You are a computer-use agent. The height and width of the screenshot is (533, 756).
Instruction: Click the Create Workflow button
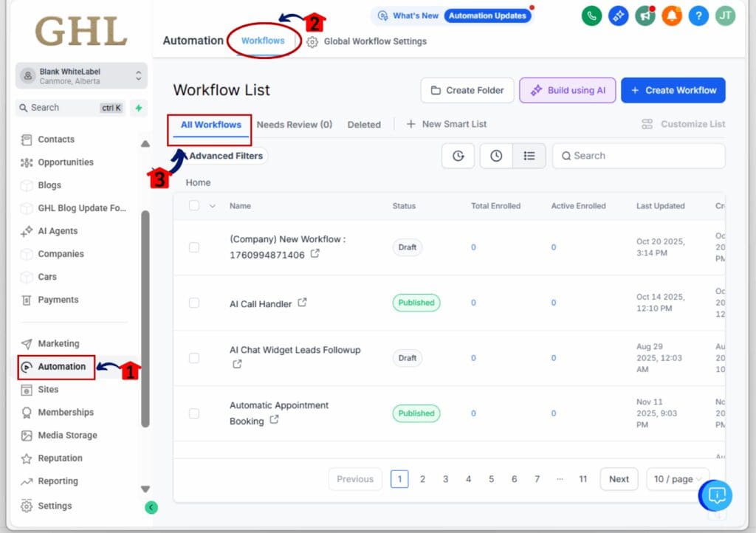click(673, 90)
